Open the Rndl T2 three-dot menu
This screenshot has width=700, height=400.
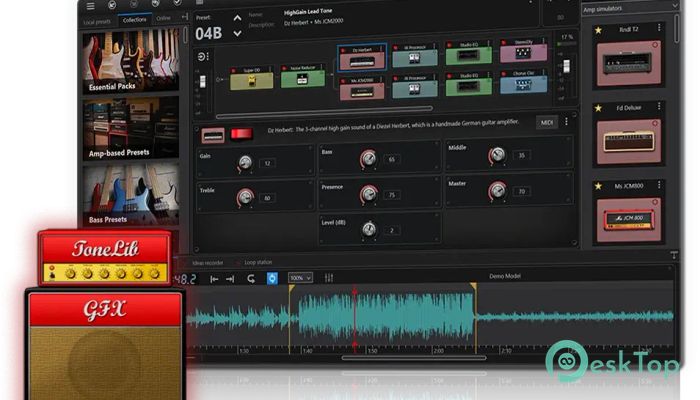pos(659,28)
